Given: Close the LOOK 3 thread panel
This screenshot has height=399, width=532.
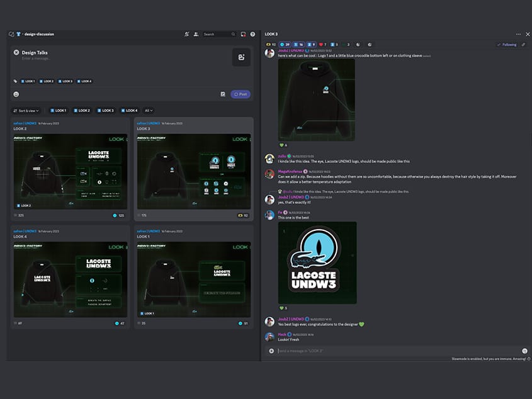Looking at the screenshot, I should tap(528, 34).
